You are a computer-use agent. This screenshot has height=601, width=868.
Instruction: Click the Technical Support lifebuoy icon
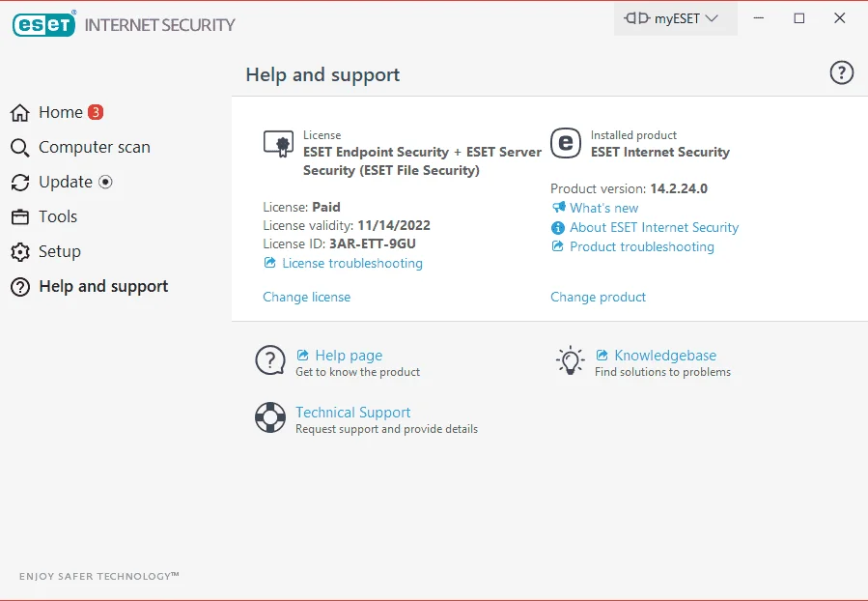tap(270, 417)
